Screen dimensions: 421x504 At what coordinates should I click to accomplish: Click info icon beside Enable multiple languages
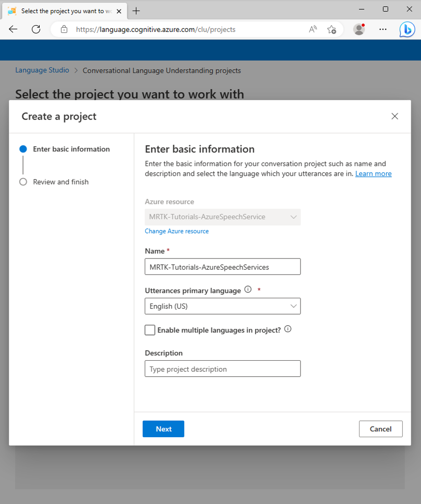288,329
